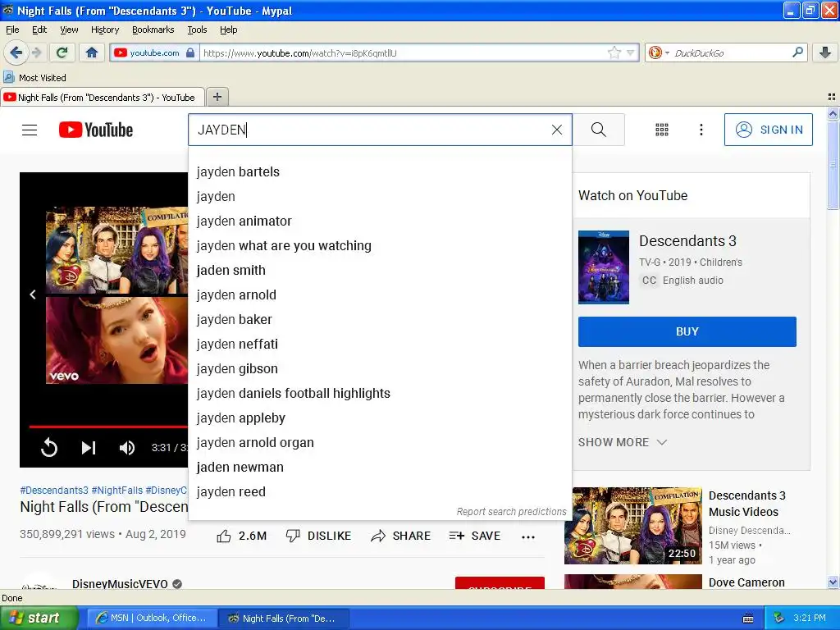
Task: Open the File menu
Action: [x=12, y=30]
